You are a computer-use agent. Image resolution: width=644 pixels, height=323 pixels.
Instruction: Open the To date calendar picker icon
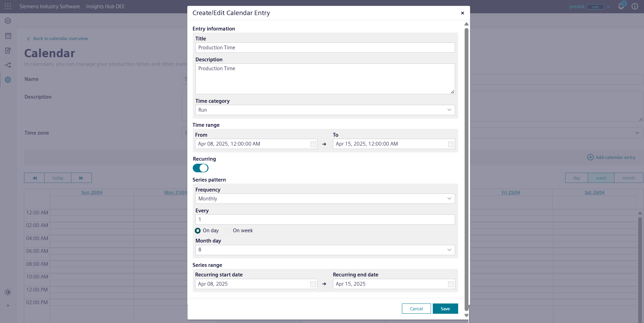pos(451,144)
